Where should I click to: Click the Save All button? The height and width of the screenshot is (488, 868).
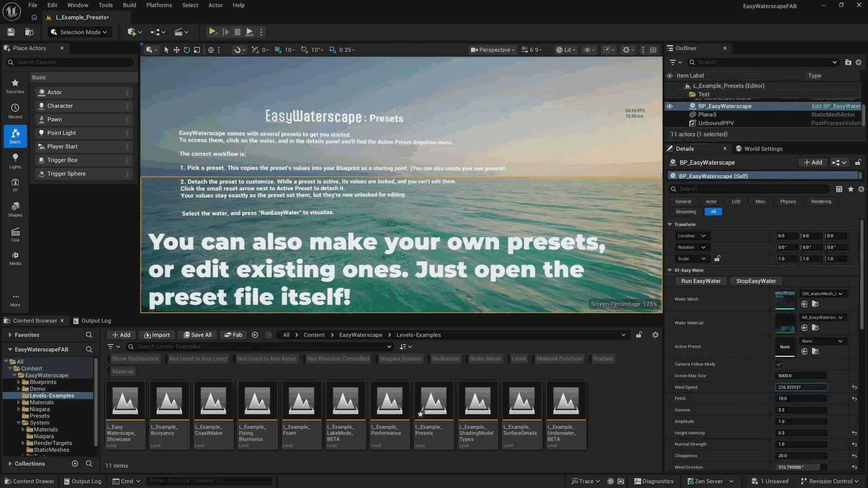click(x=197, y=335)
